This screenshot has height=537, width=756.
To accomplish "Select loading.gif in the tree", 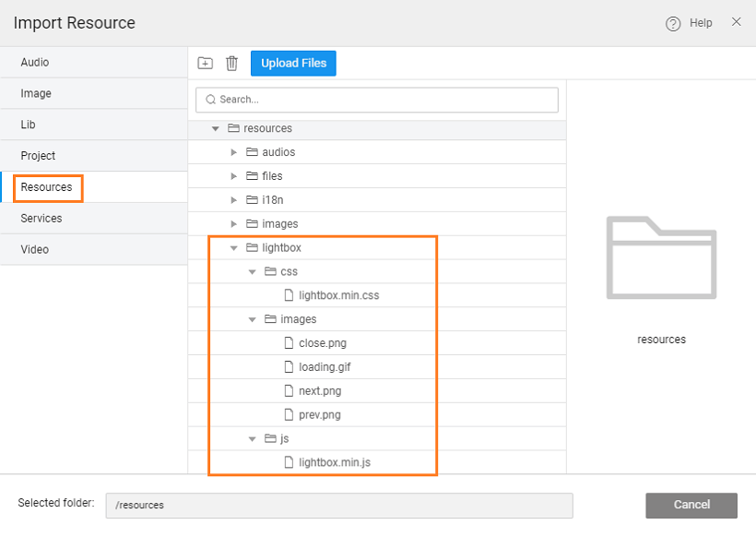I will coord(325,367).
